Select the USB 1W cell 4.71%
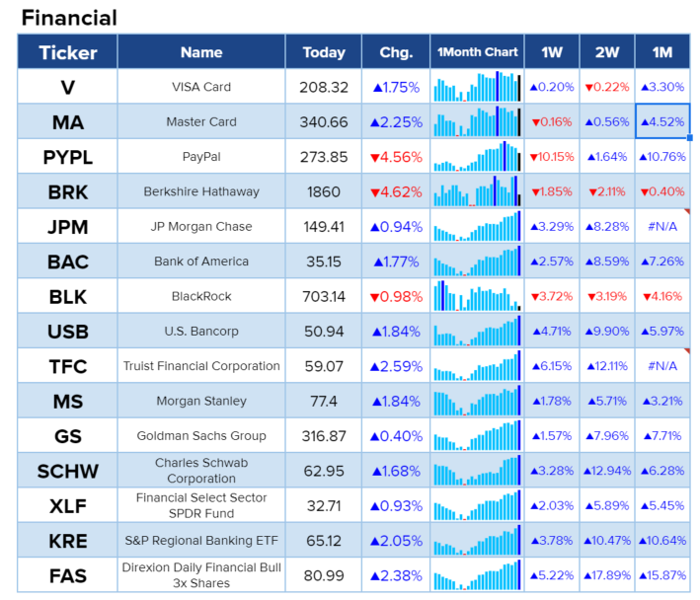The height and width of the screenshot is (600, 700). [x=552, y=331]
